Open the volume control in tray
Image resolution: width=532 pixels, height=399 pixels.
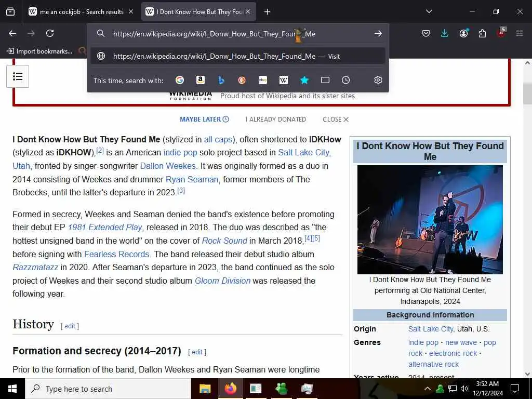click(464, 389)
